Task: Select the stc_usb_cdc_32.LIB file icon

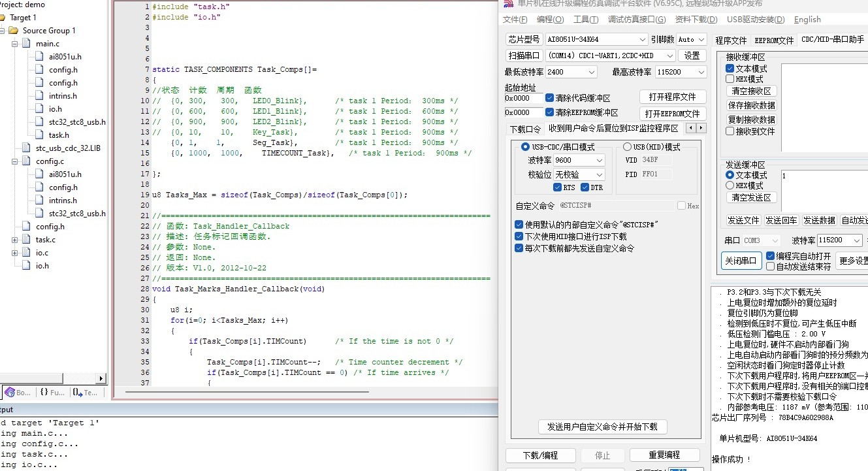Action: 26,148
